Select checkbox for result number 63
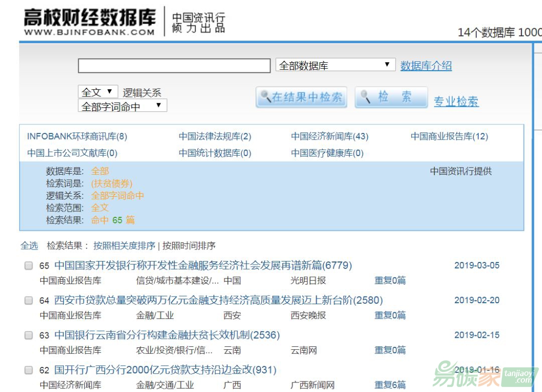Viewport: 542px width, 392px height. 29,335
